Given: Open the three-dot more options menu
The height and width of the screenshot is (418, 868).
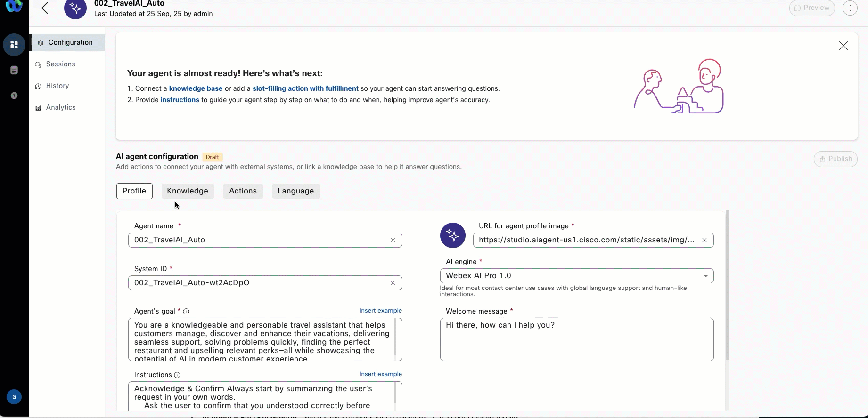Looking at the screenshot, I should pyautogui.click(x=850, y=8).
